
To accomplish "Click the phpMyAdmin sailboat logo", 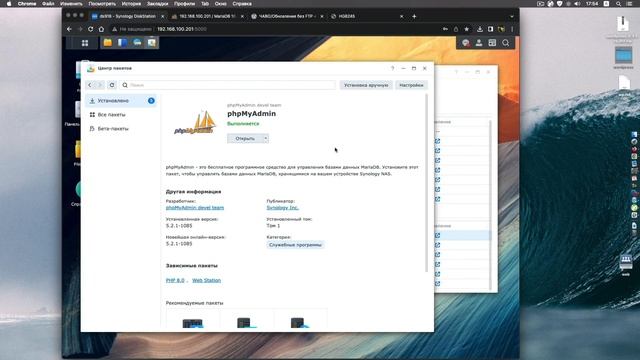I will [x=195, y=122].
